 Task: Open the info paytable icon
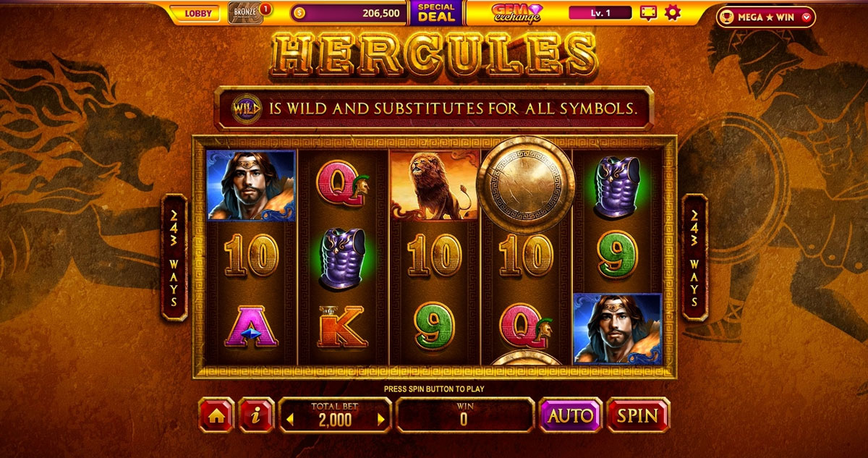(x=257, y=415)
